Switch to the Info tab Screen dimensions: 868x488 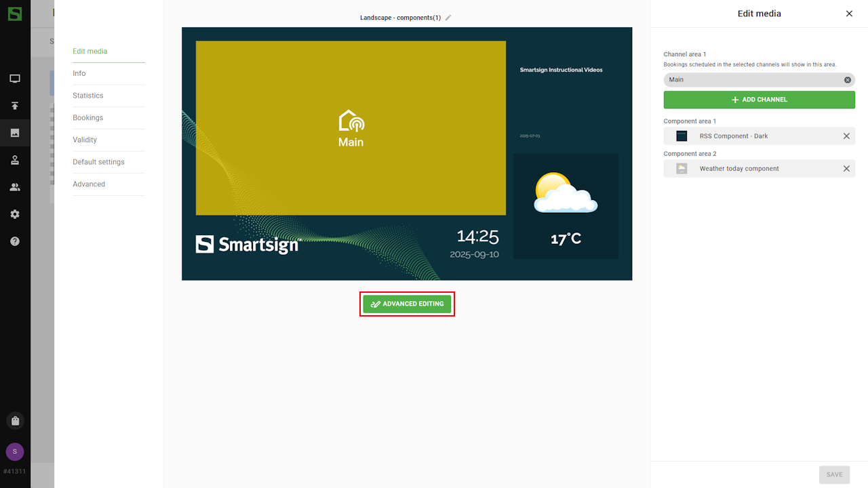[x=79, y=73]
